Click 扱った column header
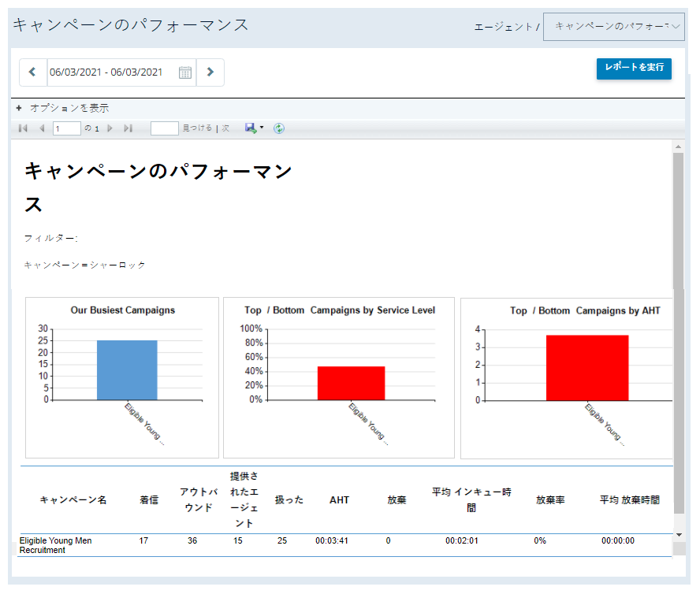The height and width of the screenshot is (594, 700). (289, 499)
